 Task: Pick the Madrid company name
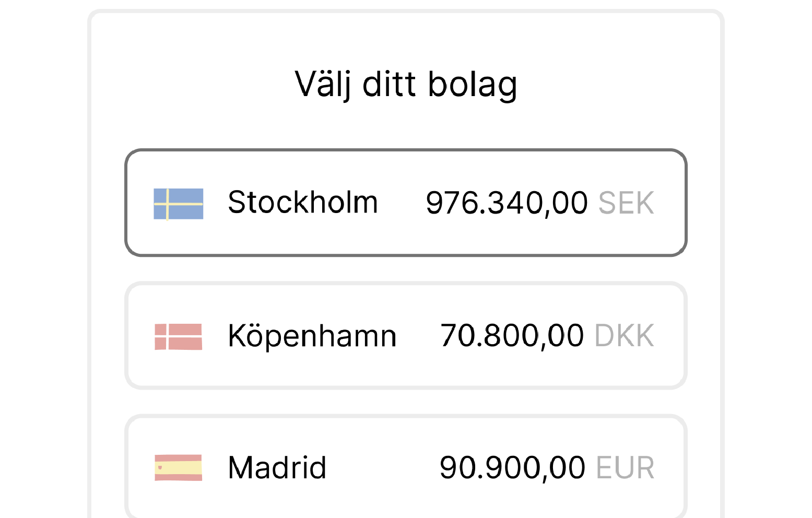point(277,467)
